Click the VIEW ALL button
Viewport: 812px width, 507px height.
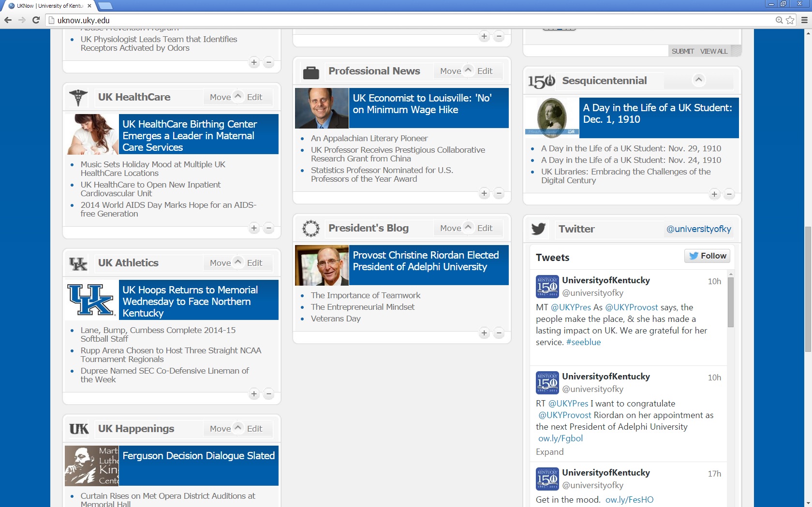tap(714, 51)
